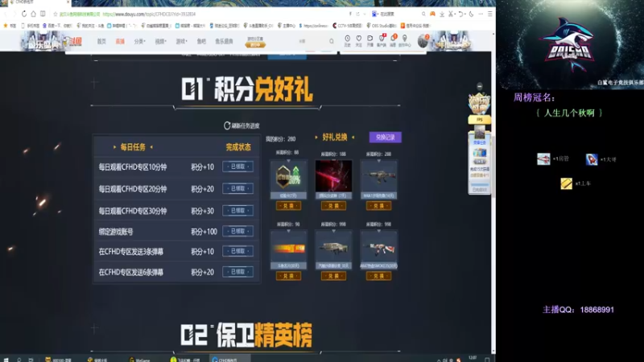Click the rocket gift icon in stream overlay
Image resolution: width=644 pixels, height=362 pixels.
point(592,159)
